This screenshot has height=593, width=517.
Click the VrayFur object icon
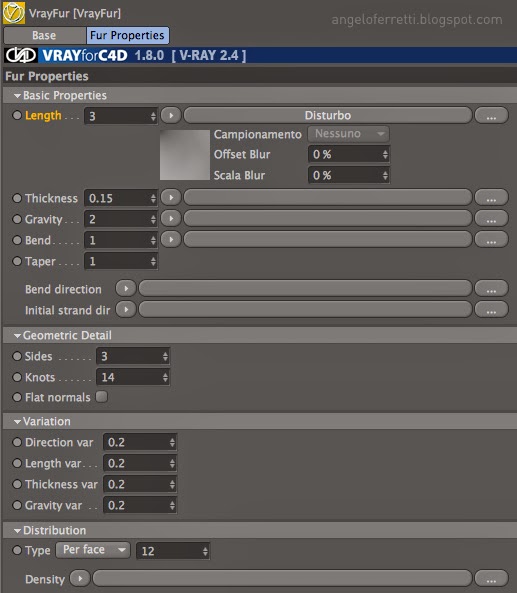pyautogui.click(x=14, y=13)
